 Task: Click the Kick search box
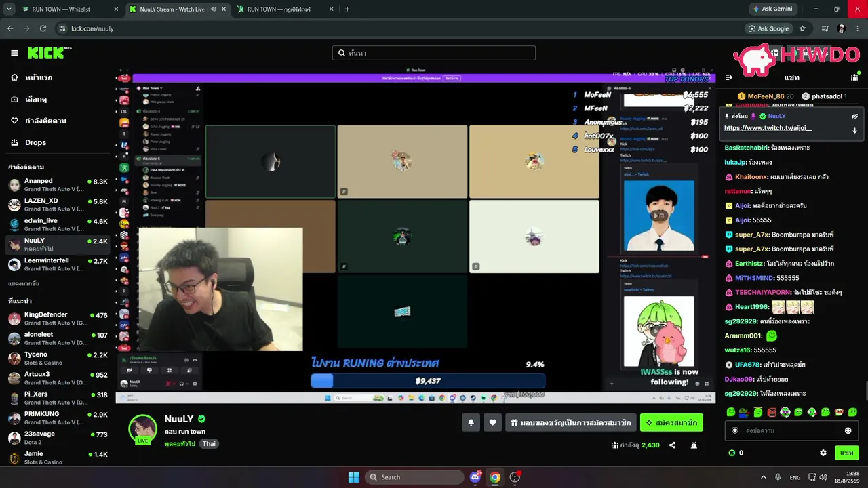tap(434, 53)
